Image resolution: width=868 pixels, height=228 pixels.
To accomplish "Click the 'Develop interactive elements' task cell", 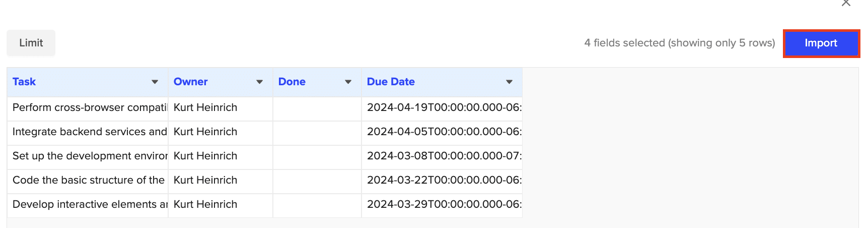I will point(89,204).
